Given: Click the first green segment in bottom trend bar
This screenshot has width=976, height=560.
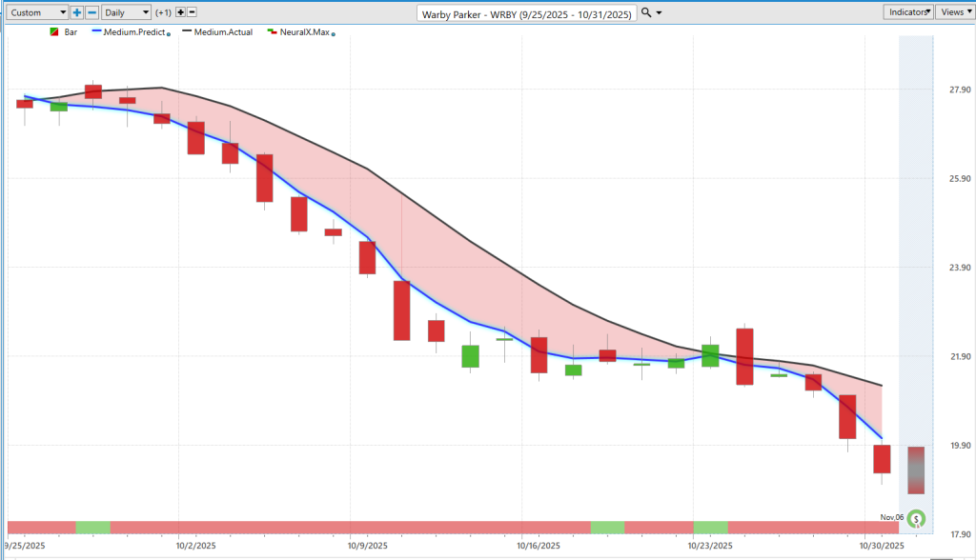Looking at the screenshot, I should tap(92, 528).
